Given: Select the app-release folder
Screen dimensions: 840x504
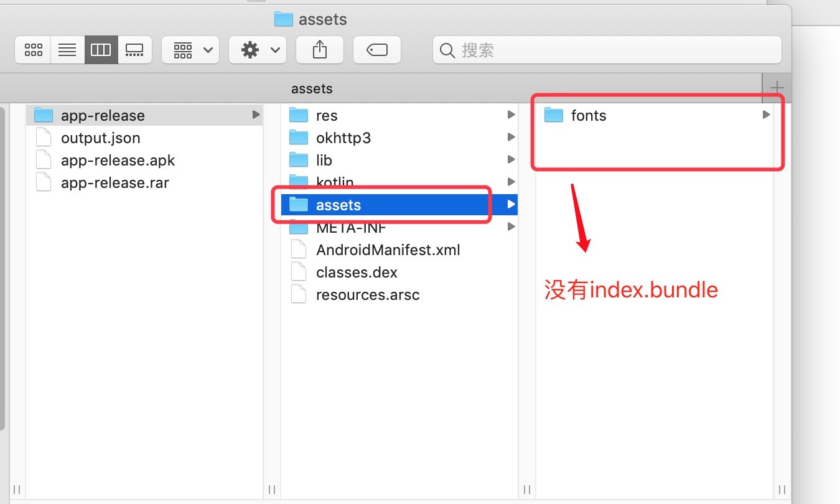Looking at the screenshot, I should click(x=144, y=115).
